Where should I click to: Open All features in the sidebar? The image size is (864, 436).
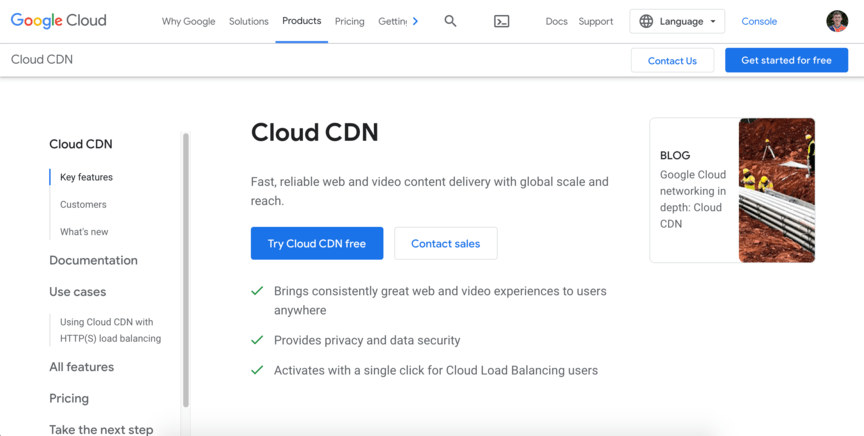tap(82, 367)
